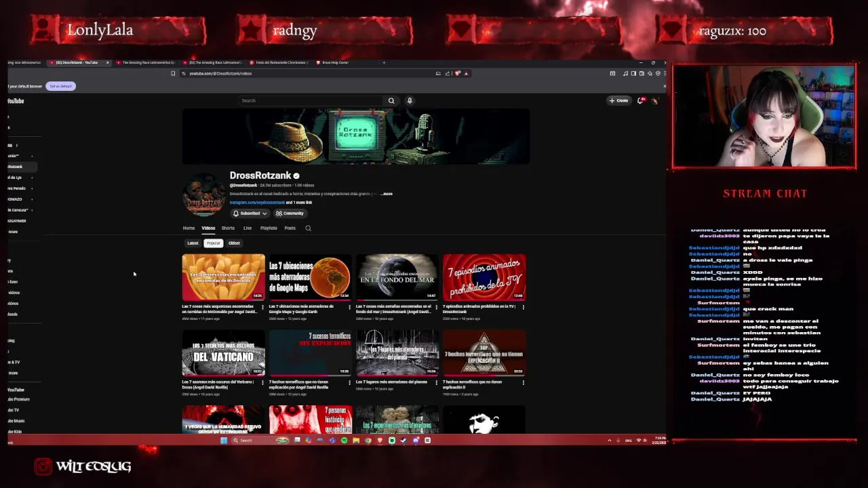
Task: Expand channel description with ...more
Action: click(x=387, y=194)
